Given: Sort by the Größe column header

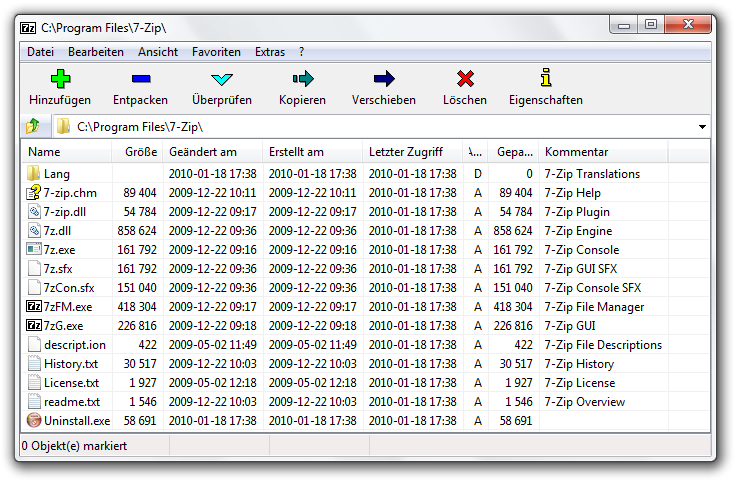Looking at the screenshot, I should pos(137,151).
